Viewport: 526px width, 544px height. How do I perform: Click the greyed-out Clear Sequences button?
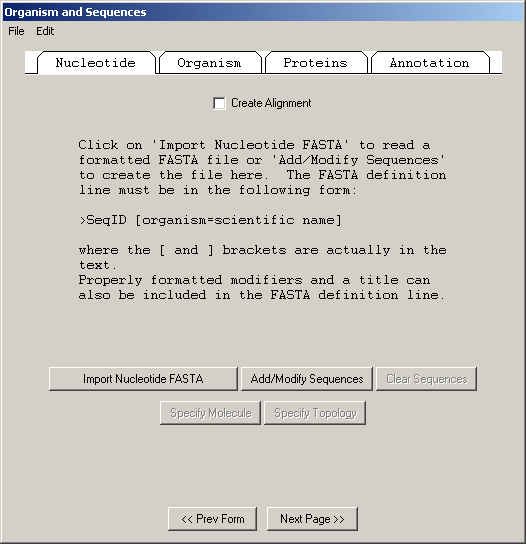click(x=426, y=379)
